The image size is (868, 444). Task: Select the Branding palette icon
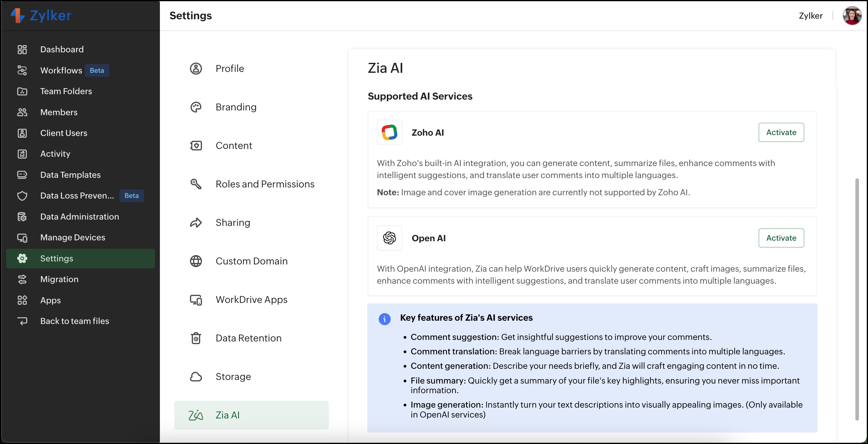pyautogui.click(x=196, y=107)
